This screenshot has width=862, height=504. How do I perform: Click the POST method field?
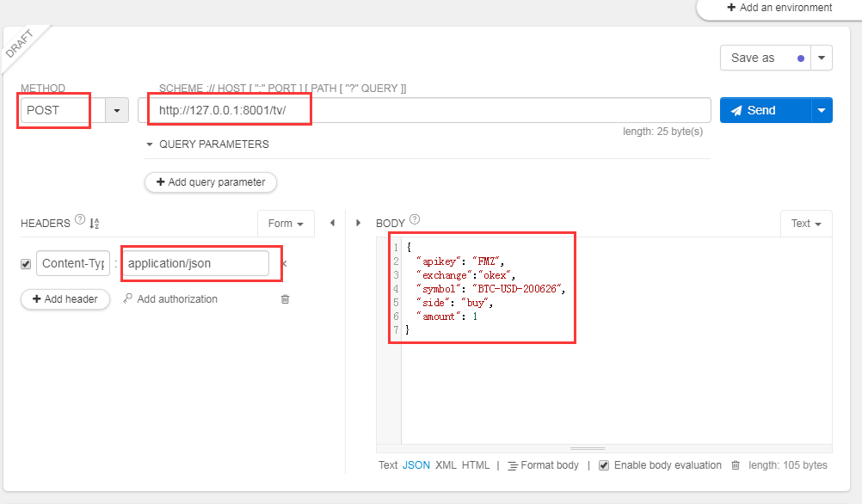pos(63,110)
